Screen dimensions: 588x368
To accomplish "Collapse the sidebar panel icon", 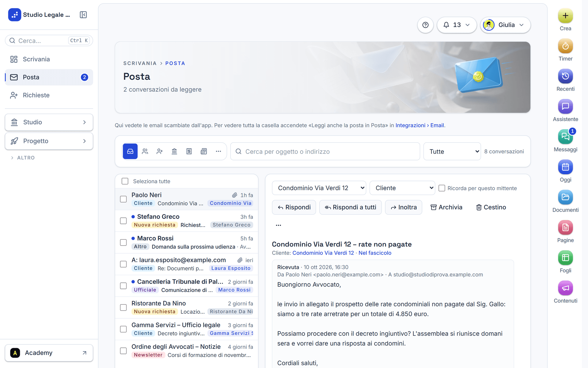I will [x=83, y=15].
